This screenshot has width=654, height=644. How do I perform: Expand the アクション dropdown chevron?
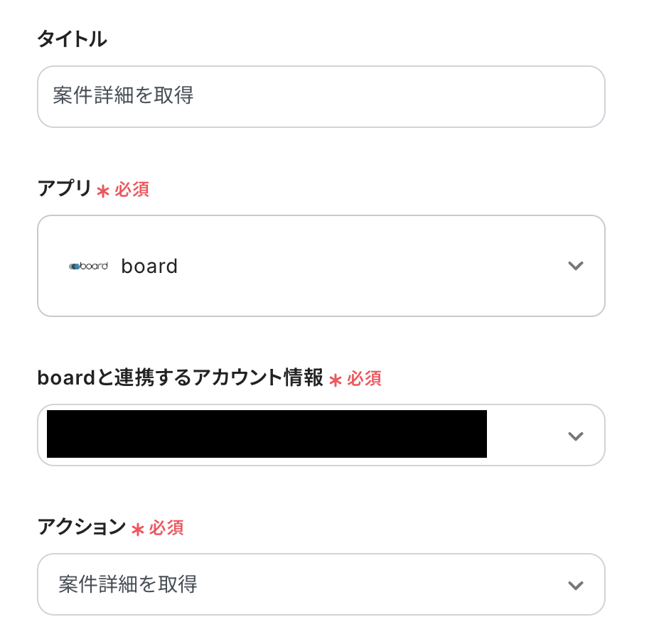pos(575,585)
